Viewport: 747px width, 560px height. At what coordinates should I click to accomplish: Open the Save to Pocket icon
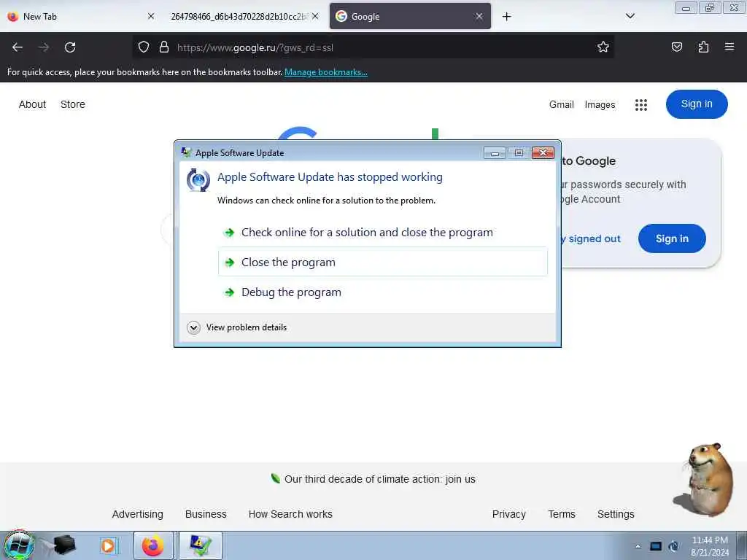[676, 47]
